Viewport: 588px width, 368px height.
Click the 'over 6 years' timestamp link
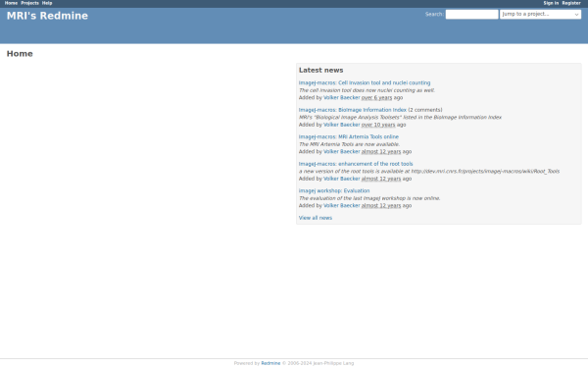click(376, 97)
